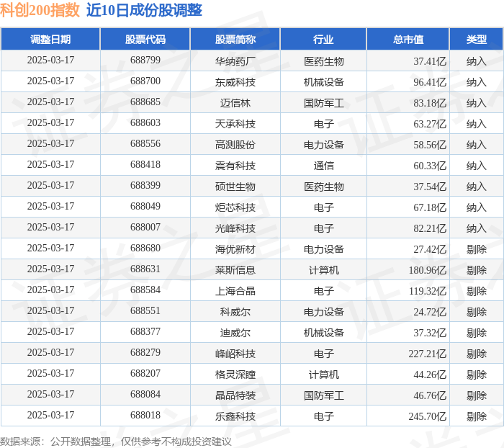Click the 股票简称 column header

235,39
